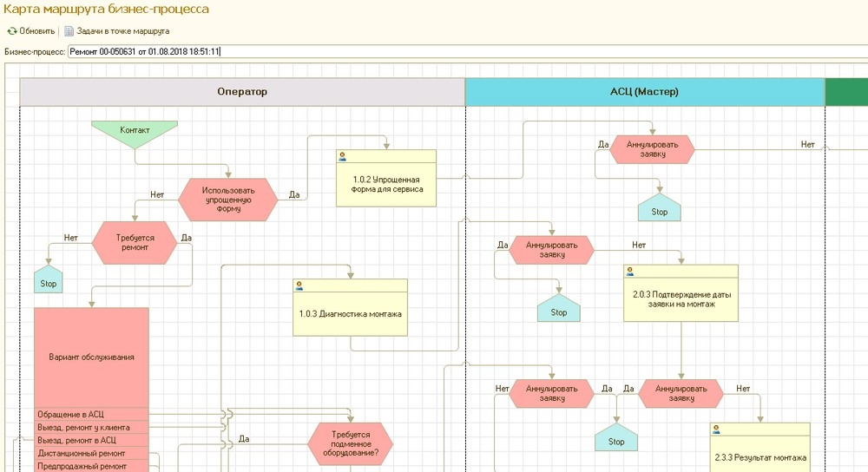The width and height of the screenshot is (868, 472).
Task: Select Stop node below Требуется ремонт
Action: point(49,282)
